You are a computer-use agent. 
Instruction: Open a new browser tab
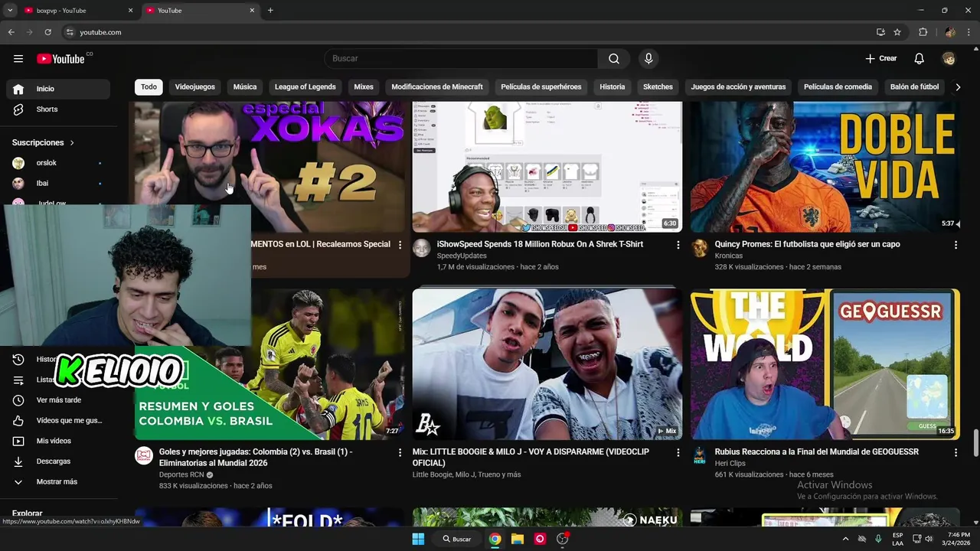(x=270, y=11)
